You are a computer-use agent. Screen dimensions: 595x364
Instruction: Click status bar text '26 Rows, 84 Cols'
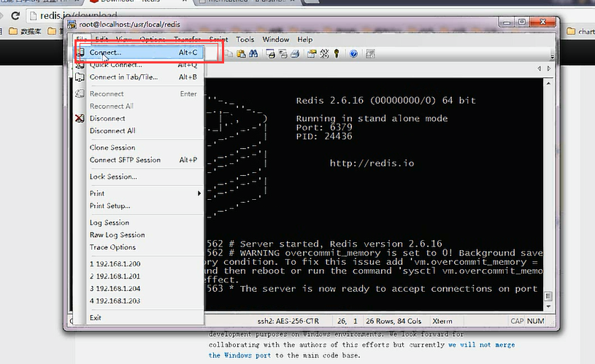pos(394,321)
